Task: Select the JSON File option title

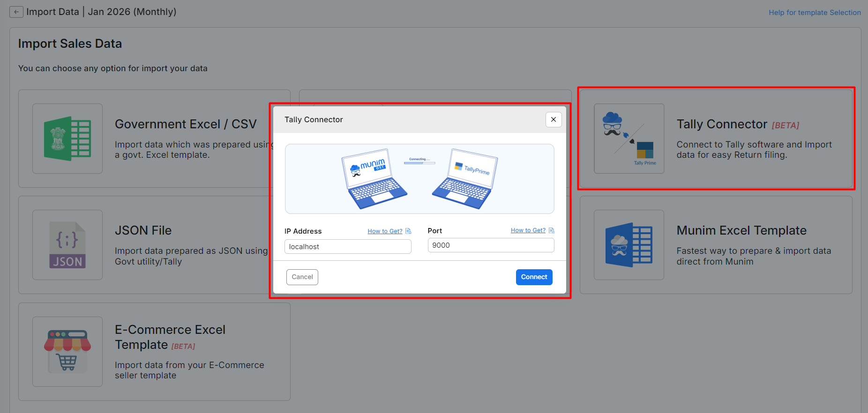Action: tap(143, 230)
